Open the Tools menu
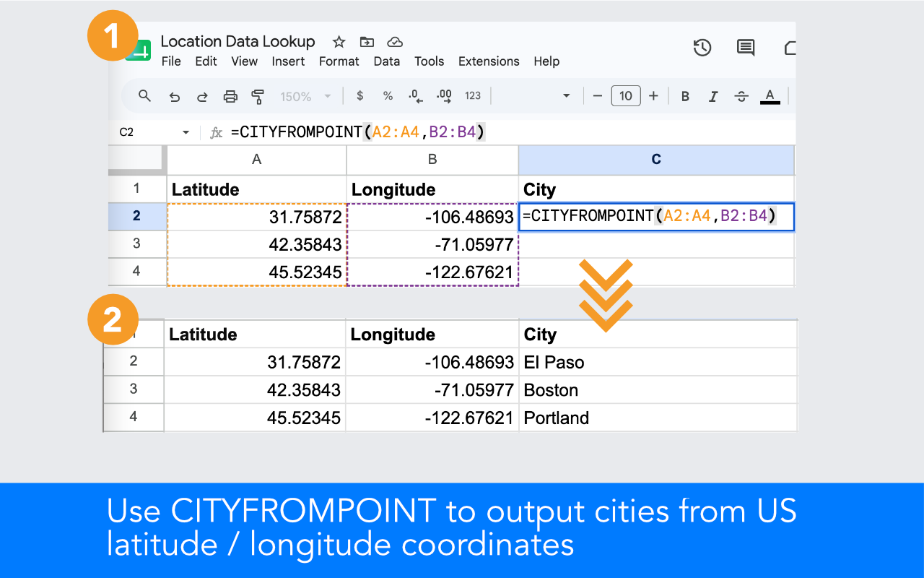 coord(429,61)
